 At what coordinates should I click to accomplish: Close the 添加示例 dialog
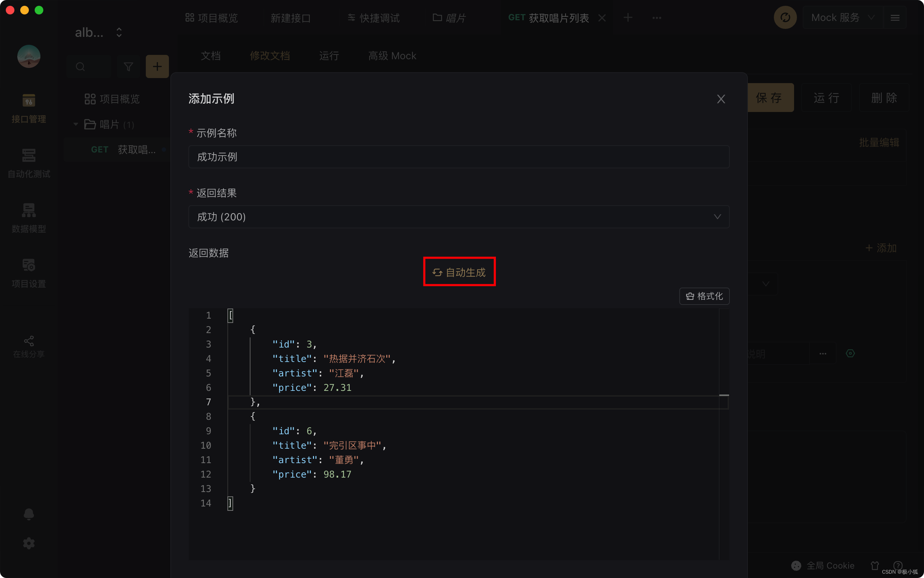coord(721,99)
